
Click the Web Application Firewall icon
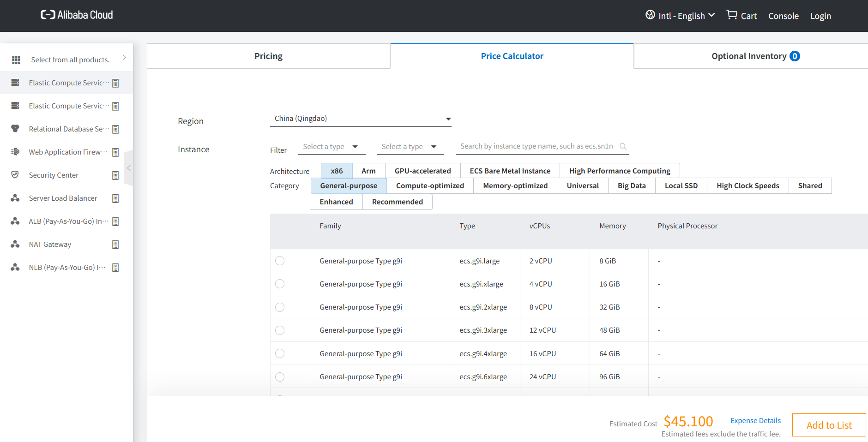click(15, 152)
